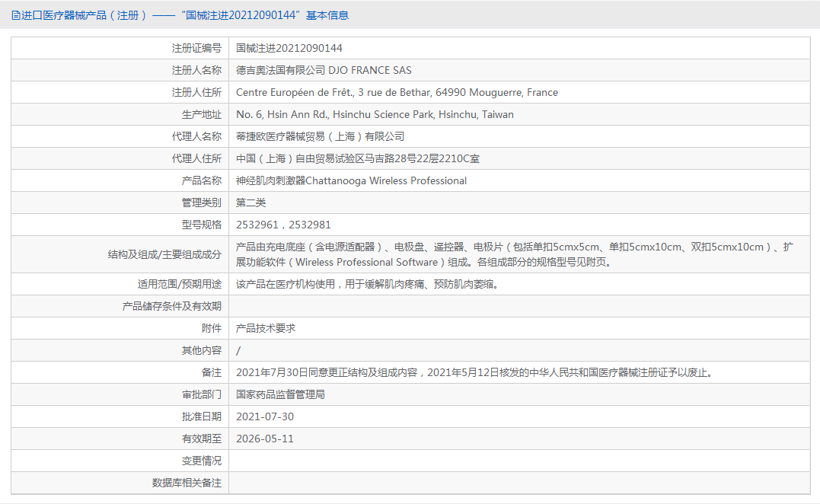The image size is (820, 504).
Task: Open the attachment 产品技术要求
Action: (x=266, y=328)
